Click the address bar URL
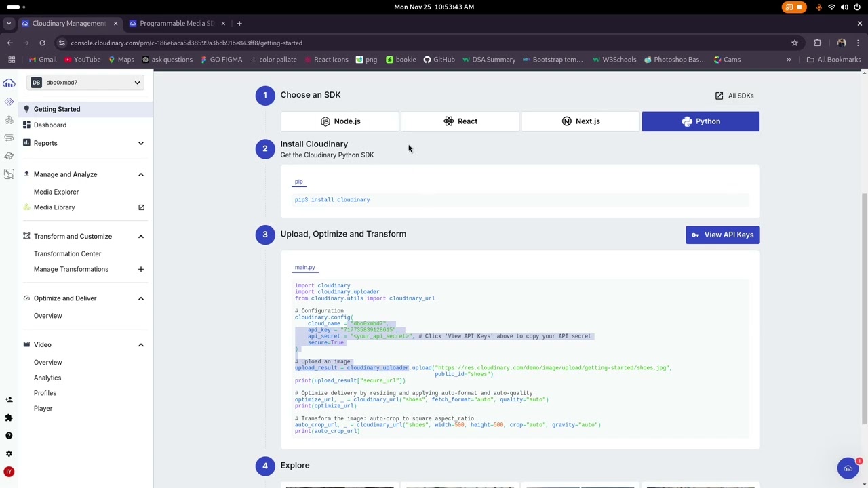The height and width of the screenshot is (488, 868). (x=186, y=43)
